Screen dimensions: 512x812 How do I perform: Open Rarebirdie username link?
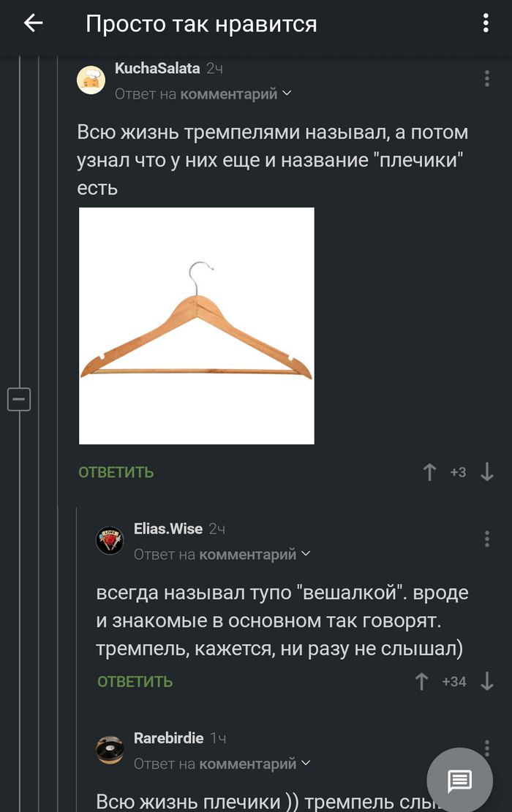coord(168,738)
